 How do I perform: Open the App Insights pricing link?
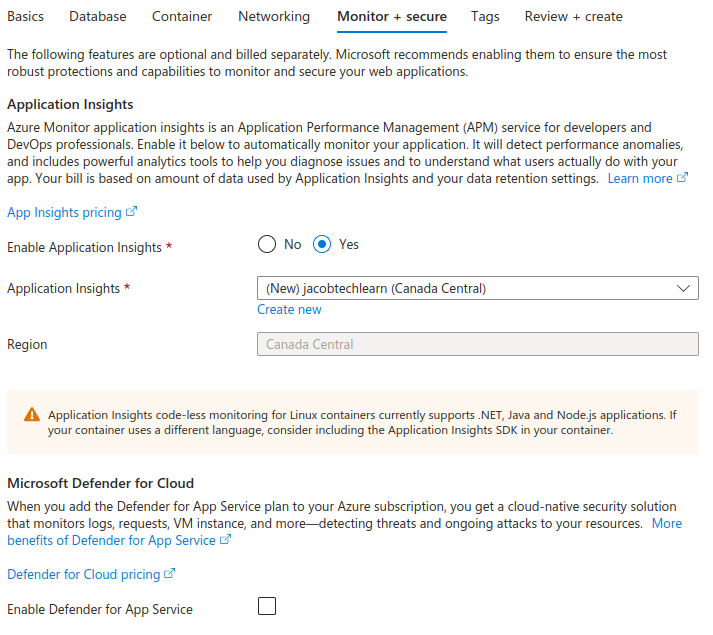[x=64, y=213]
